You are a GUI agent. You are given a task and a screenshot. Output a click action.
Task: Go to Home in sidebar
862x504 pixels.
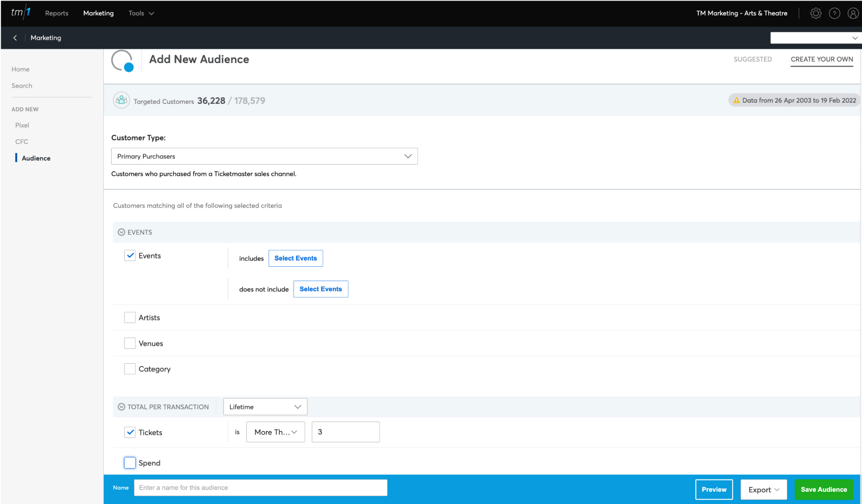point(21,69)
